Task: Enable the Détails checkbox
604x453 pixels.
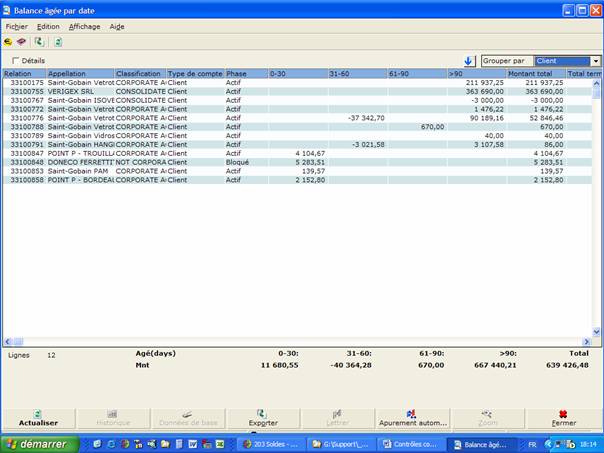Action: point(15,61)
